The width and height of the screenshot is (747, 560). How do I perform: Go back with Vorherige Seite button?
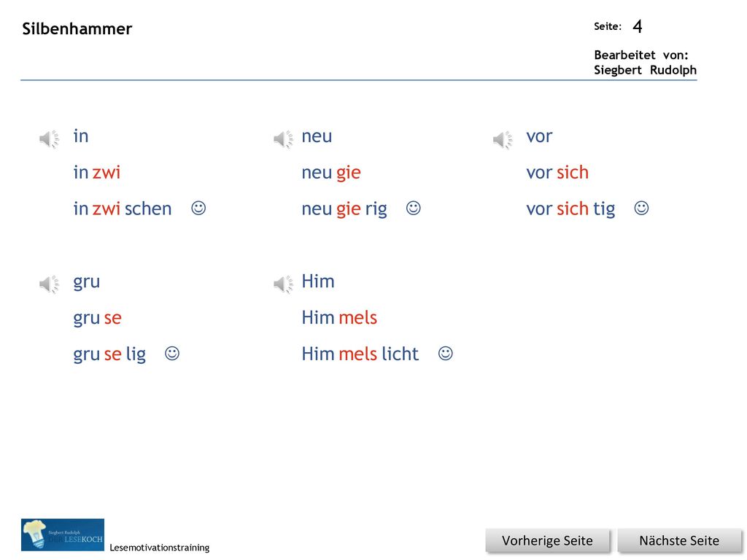click(x=547, y=541)
